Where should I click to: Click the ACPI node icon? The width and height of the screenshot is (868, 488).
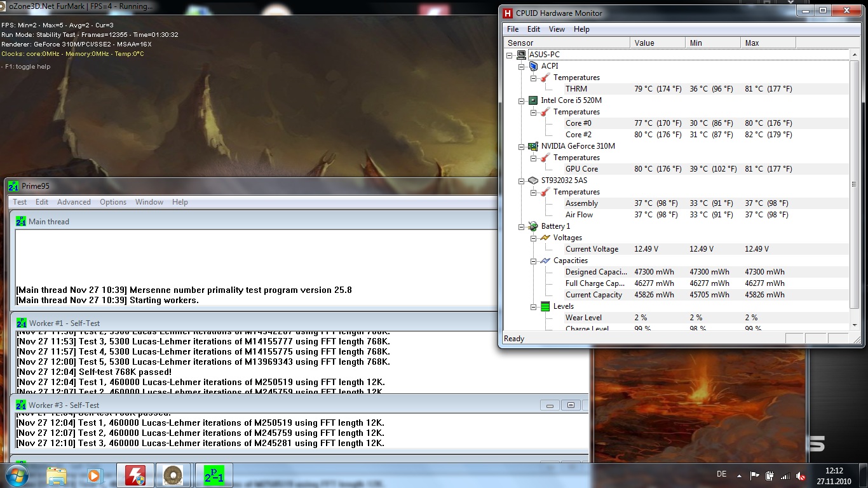pos(533,66)
